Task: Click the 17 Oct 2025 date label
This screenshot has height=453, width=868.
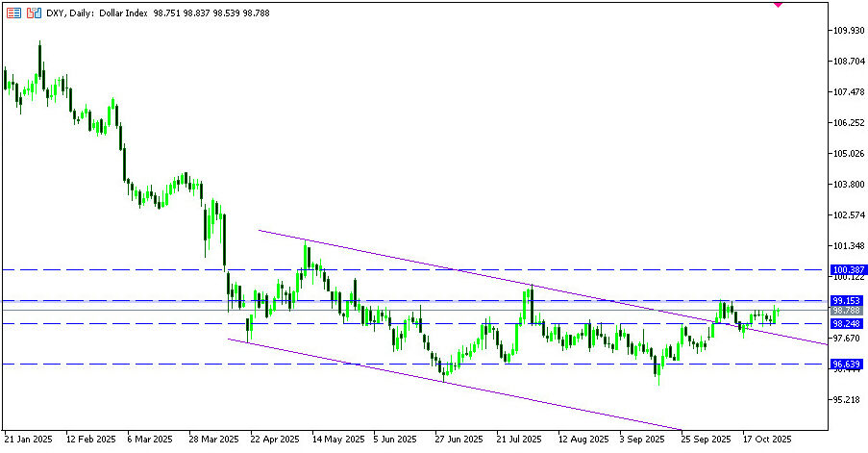Action: (x=768, y=439)
